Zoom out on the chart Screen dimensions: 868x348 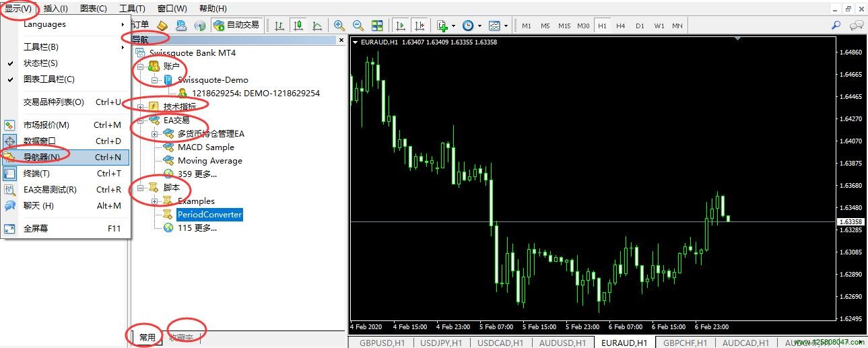point(358,26)
